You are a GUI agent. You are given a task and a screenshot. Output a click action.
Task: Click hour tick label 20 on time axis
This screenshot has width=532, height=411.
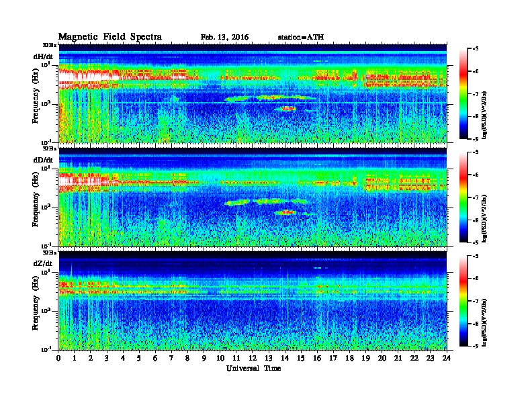(x=382, y=359)
